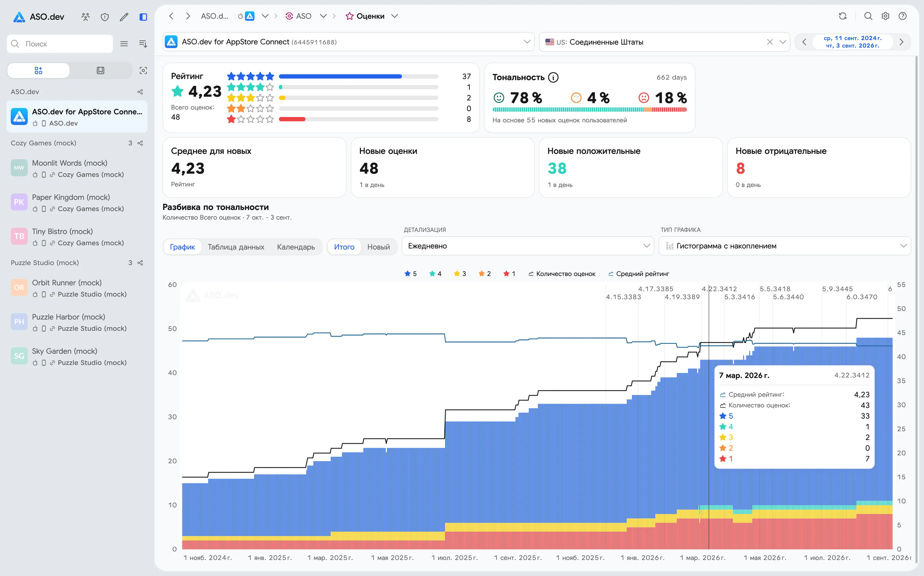
Task: Click the share icon beside the ASO.dev group
Action: pyautogui.click(x=140, y=92)
